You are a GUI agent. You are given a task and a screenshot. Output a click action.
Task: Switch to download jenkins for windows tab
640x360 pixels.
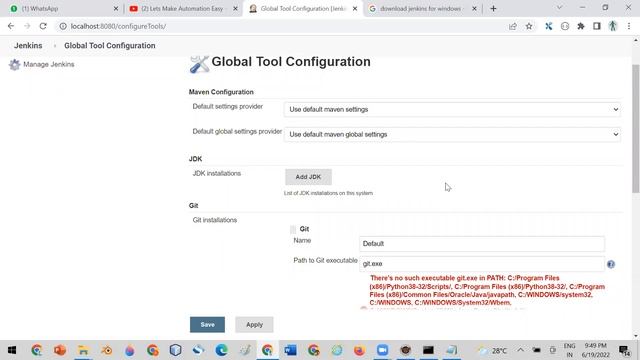point(423,9)
